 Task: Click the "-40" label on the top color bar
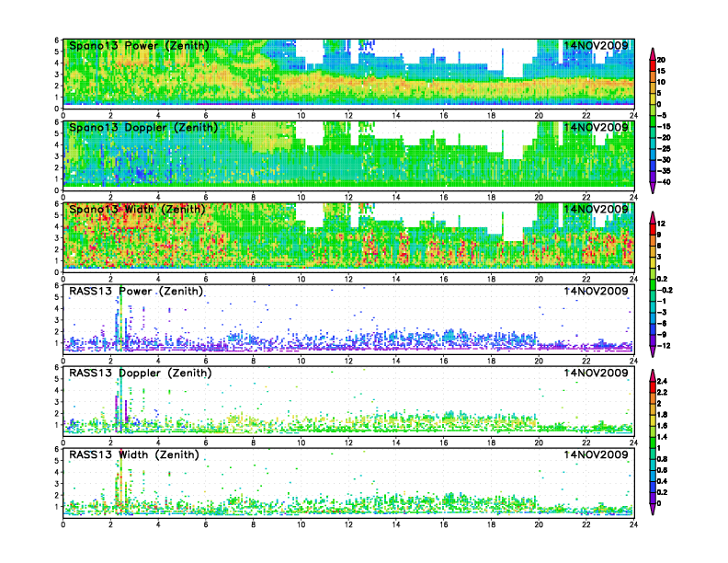pyautogui.click(x=664, y=182)
